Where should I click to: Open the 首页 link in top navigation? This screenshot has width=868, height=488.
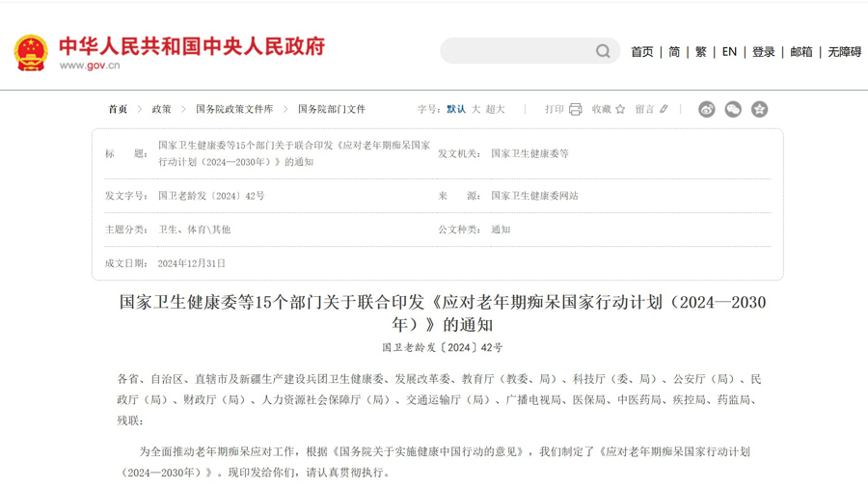[x=641, y=52]
